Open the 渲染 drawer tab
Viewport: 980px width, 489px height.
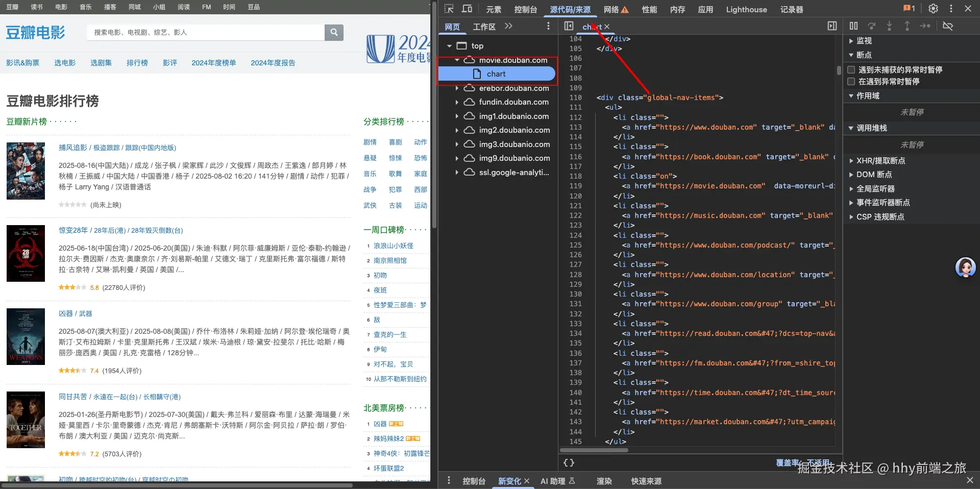604,481
